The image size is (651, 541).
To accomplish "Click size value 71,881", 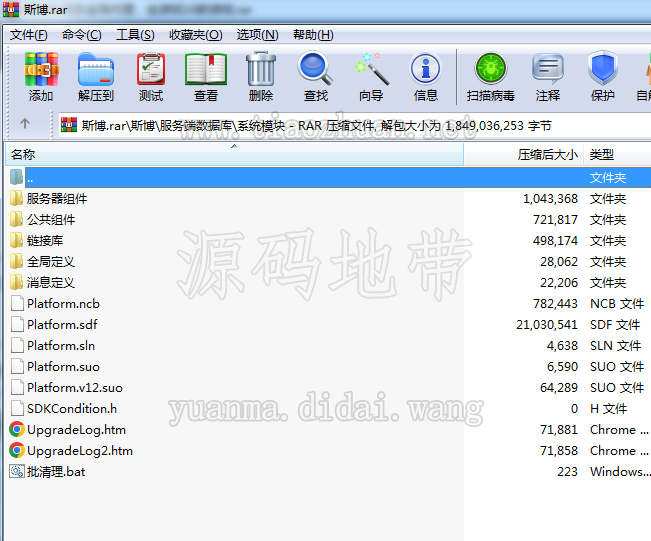I will tap(559, 429).
